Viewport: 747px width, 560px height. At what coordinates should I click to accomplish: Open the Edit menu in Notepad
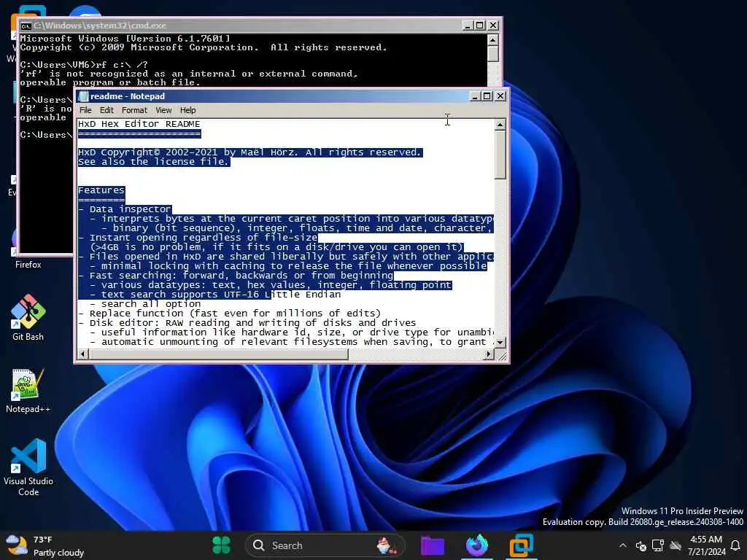[107, 110]
